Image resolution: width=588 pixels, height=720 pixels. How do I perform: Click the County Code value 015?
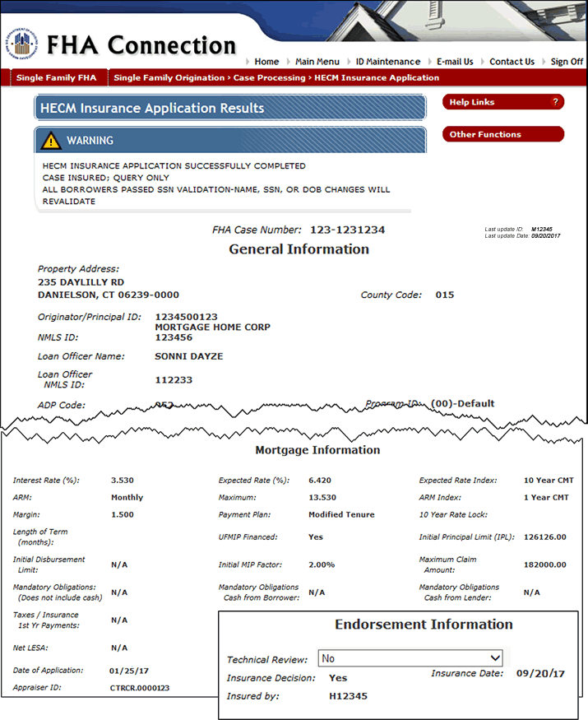click(445, 295)
